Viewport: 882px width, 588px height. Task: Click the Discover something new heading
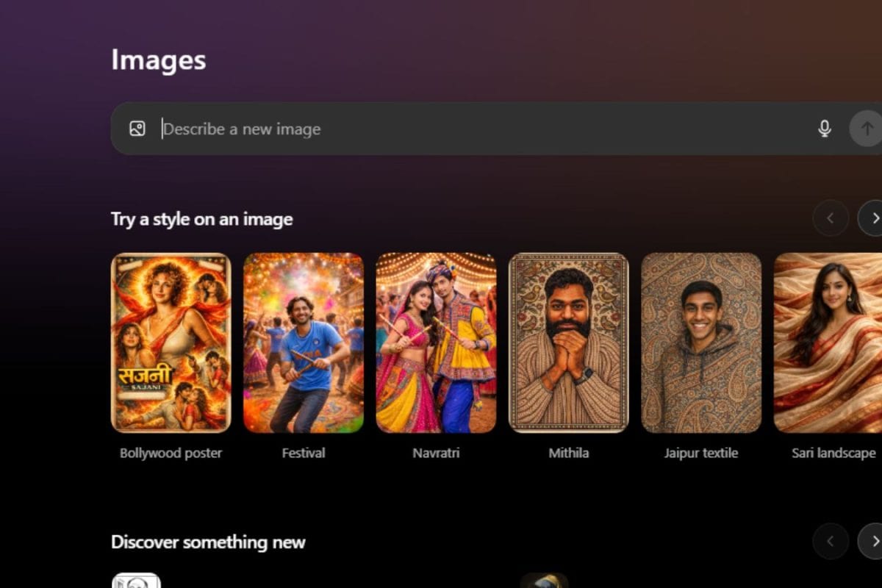pyautogui.click(x=207, y=542)
